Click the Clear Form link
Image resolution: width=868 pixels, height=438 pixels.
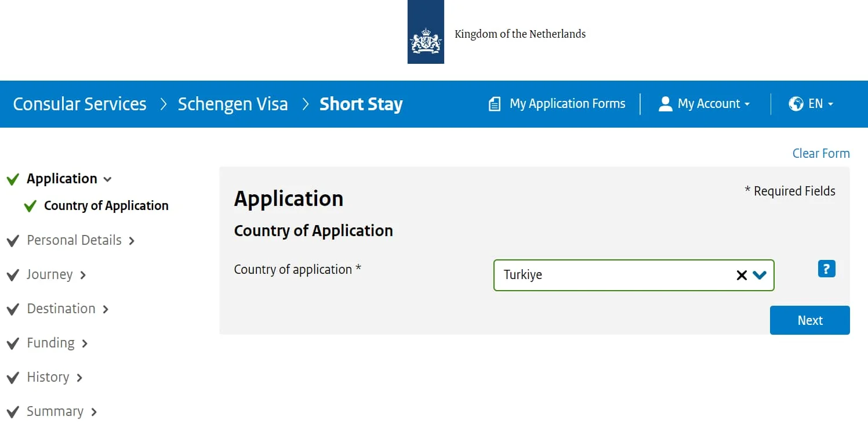(820, 153)
